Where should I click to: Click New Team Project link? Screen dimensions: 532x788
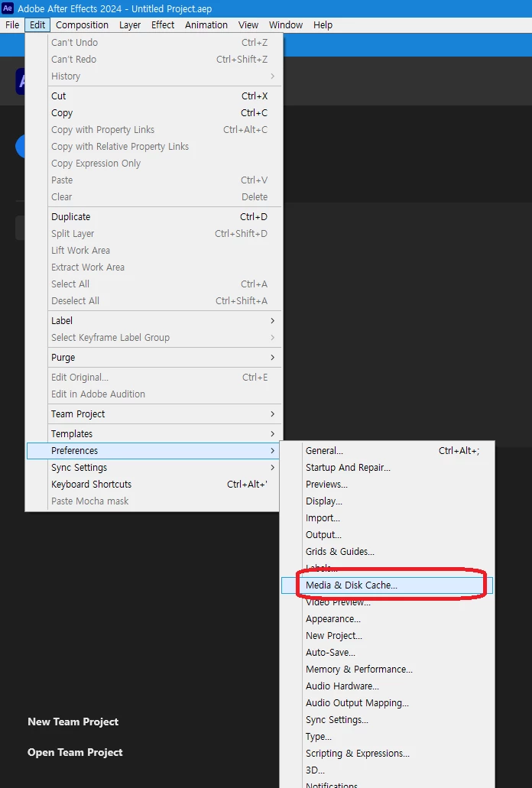pyautogui.click(x=73, y=722)
